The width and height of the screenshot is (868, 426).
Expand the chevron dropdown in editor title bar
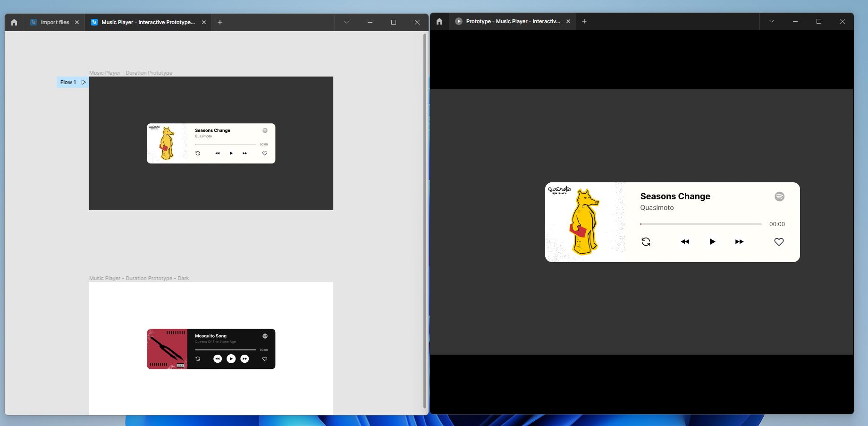346,22
